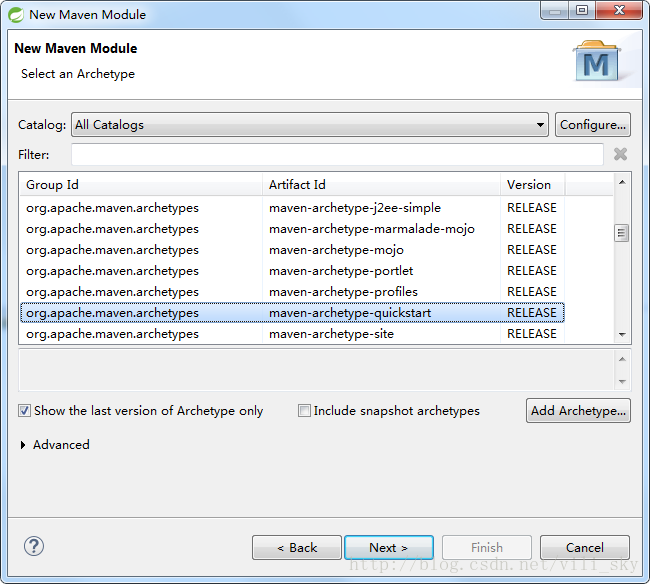Click the help question mark icon
This screenshot has width=650, height=584.
tap(34, 546)
